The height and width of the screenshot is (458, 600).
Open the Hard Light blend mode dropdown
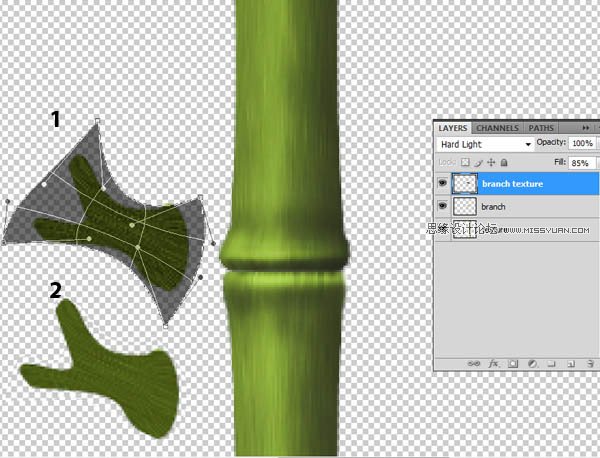point(485,144)
